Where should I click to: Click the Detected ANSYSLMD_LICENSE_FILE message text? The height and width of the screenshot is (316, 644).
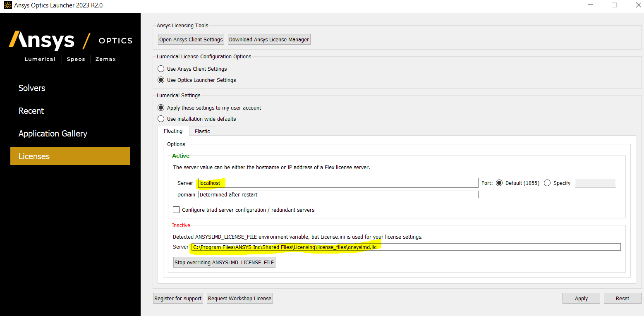click(298, 237)
